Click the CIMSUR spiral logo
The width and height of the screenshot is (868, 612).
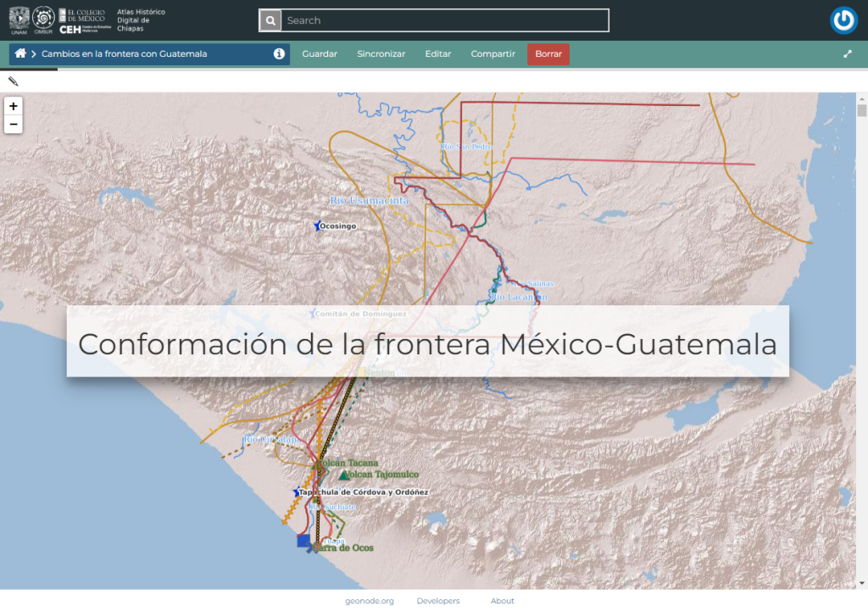[x=43, y=20]
